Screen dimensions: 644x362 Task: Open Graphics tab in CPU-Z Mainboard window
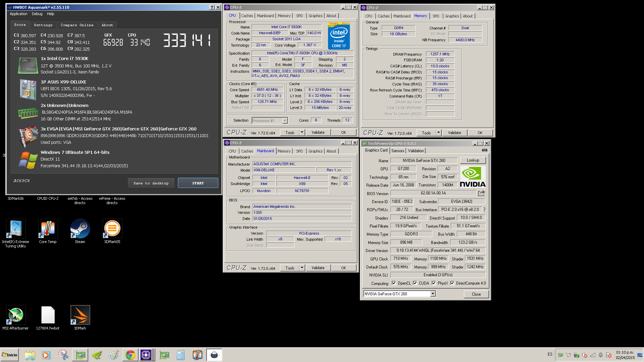coord(315,151)
